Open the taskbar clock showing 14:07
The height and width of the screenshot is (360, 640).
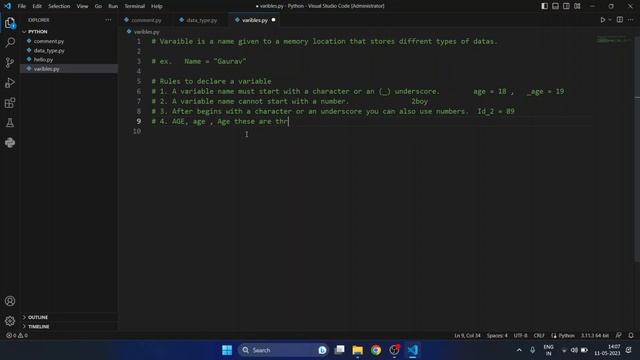click(607, 350)
